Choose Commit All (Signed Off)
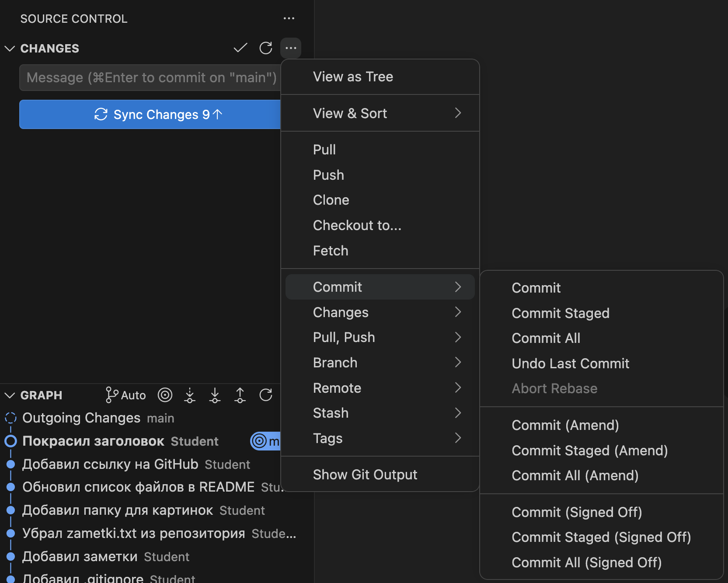The image size is (728, 583). (601, 562)
